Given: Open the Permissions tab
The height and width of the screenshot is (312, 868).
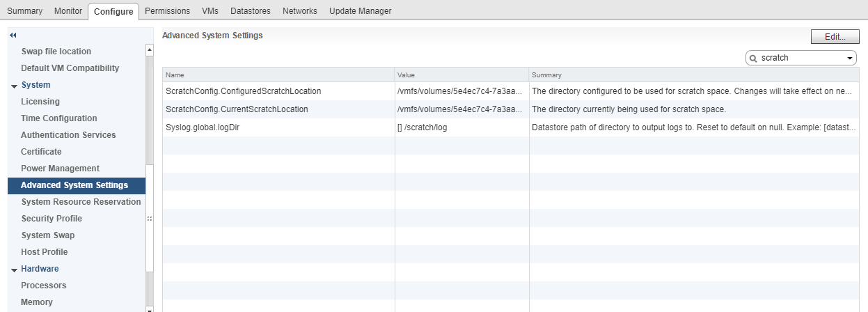Looking at the screenshot, I should coord(168,11).
